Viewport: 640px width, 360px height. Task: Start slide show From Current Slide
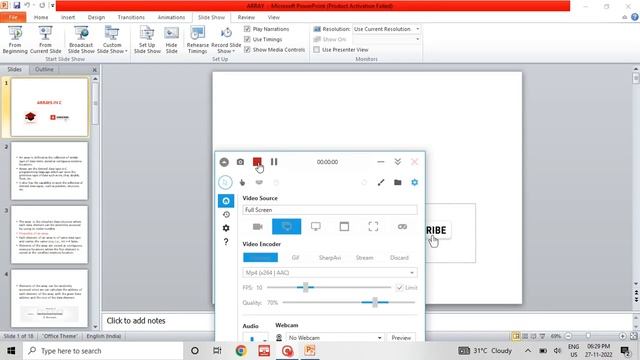point(45,39)
